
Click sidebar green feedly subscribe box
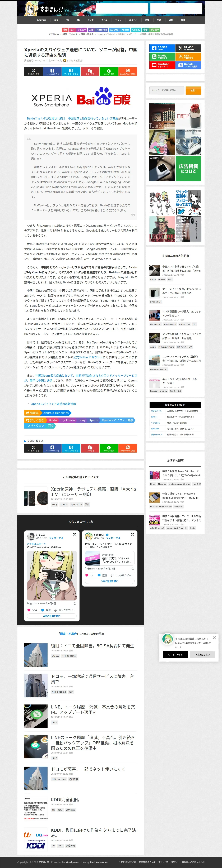(162, 57)
